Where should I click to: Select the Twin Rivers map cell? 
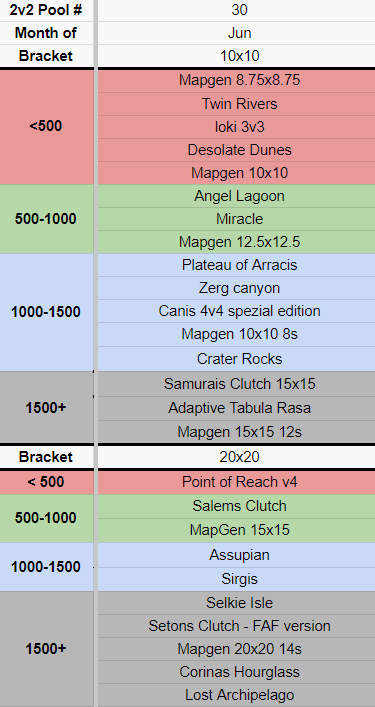point(236,104)
